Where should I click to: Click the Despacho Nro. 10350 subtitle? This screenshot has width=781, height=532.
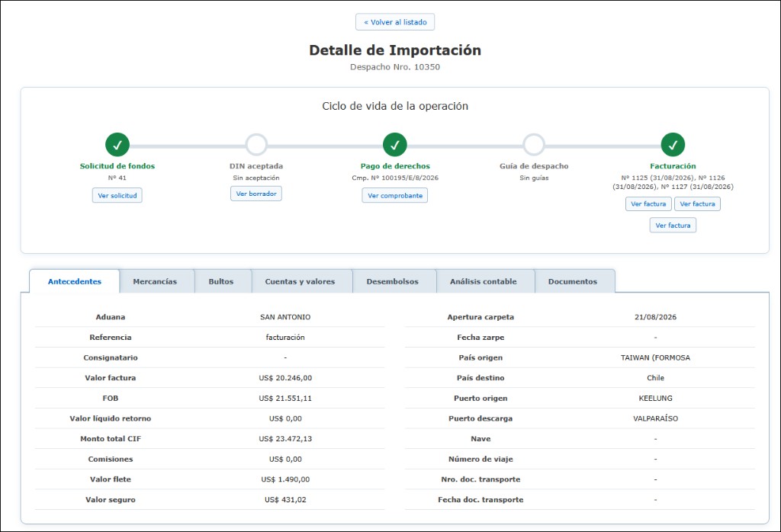395,66
